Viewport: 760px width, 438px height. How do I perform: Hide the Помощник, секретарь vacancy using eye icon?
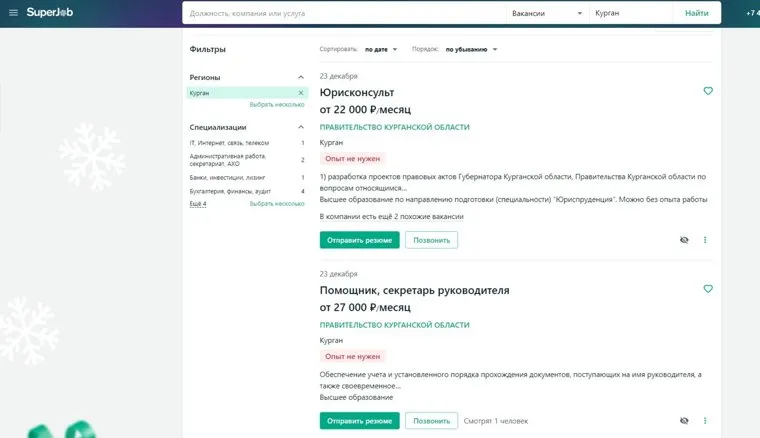click(684, 421)
